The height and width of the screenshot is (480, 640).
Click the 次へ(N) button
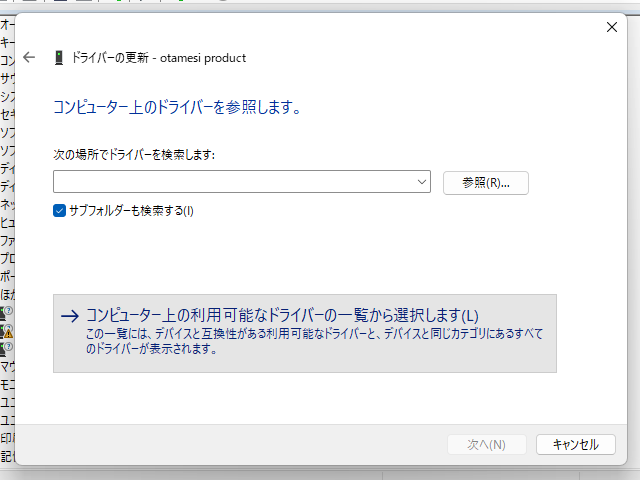pyautogui.click(x=486, y=445)
